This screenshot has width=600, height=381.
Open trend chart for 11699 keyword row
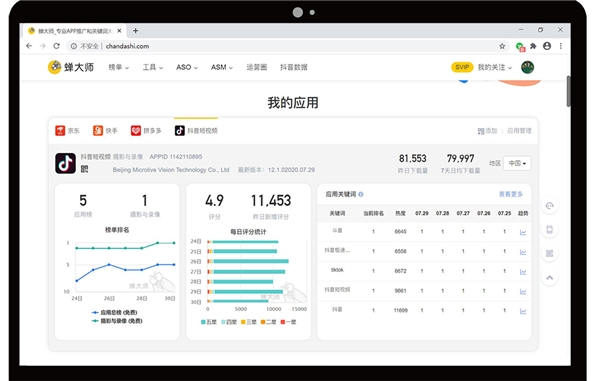(x=523, y=311)
